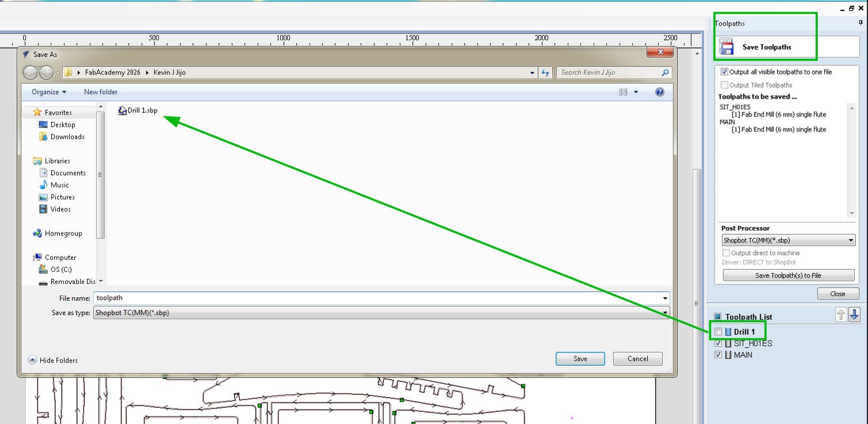Click the Documents label under Libraries
The image size is (868, 424).
[68, 173]
